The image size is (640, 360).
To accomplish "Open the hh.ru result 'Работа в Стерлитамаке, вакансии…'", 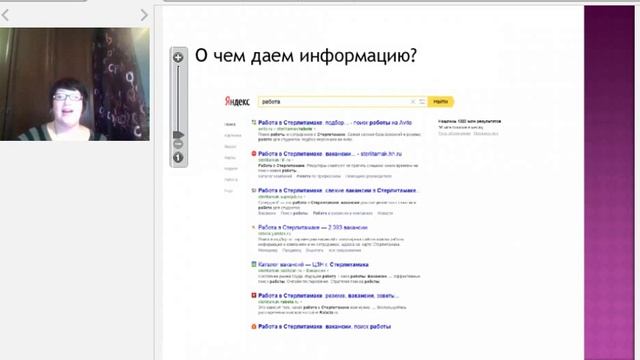I will pyautogui.click(x=330, y=154).
